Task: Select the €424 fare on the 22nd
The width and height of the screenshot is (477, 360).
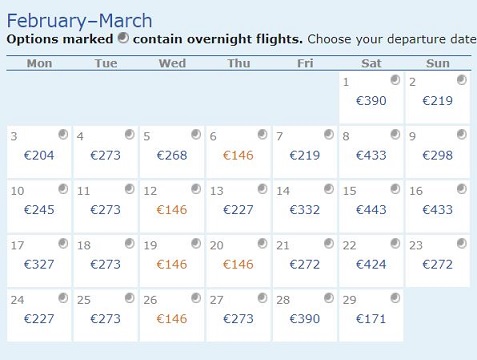Action: (371, 264)
